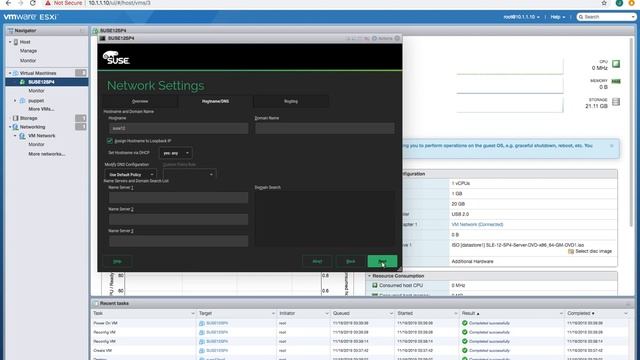Viewport: 640px width, 360px height.
Task: Reload the page with the browser refresh icon
Action: click(x=33, y=3)
